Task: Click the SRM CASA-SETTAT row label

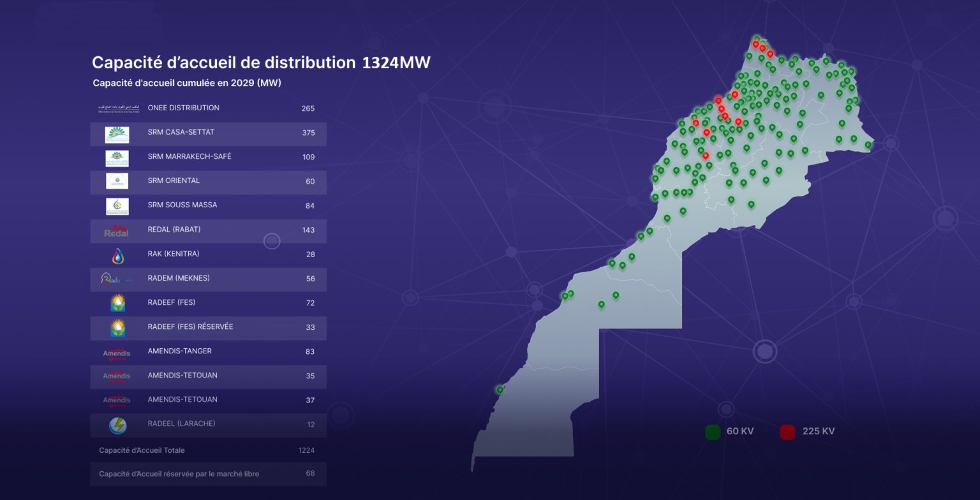Action: pyautogui.click(x=181, y=133)
